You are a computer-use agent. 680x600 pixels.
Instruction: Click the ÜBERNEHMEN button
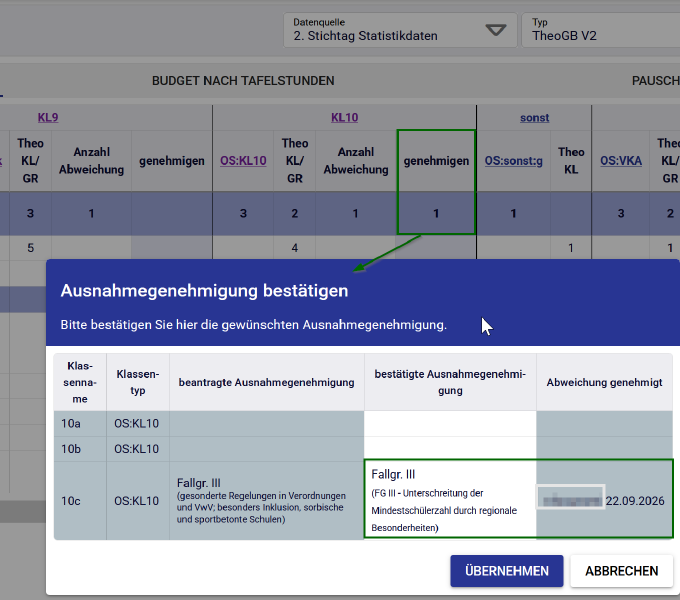[507, 571]
